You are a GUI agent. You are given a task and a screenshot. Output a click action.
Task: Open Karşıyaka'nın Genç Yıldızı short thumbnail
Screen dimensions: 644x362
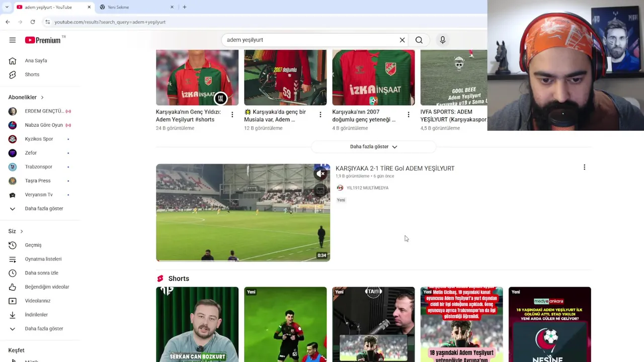pos(197,77)
